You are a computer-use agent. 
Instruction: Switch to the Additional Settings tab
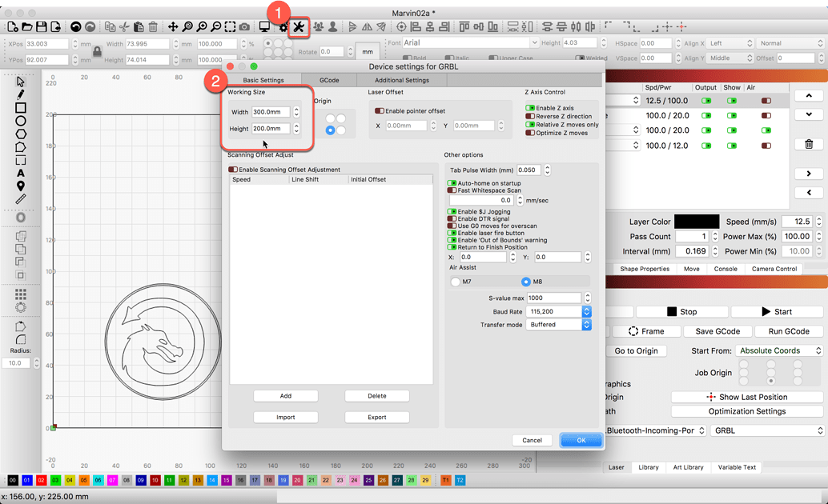(x=402, y=80)
